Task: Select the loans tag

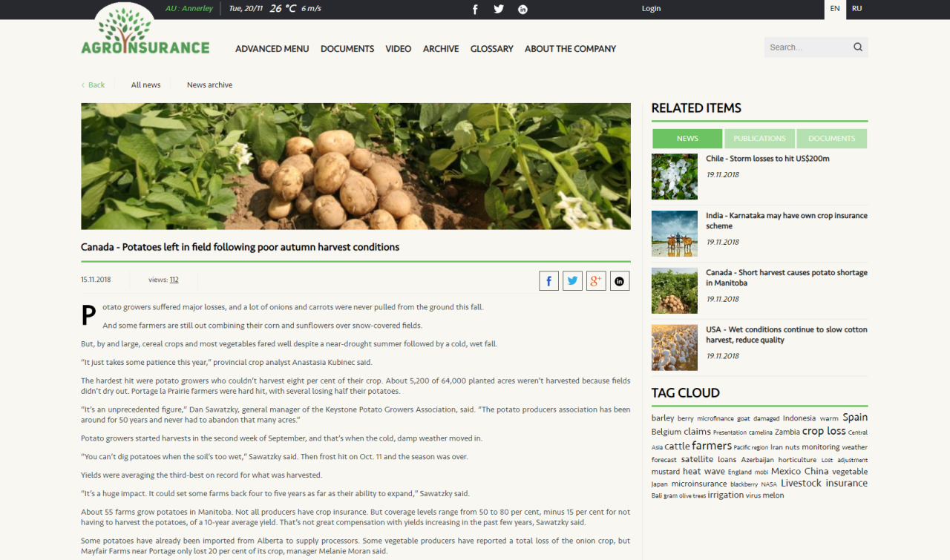Action: click(727, 460)
